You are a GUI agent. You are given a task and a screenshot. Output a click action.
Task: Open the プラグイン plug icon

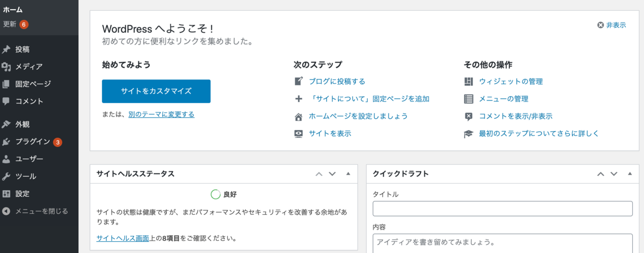[x=6, y=142]
